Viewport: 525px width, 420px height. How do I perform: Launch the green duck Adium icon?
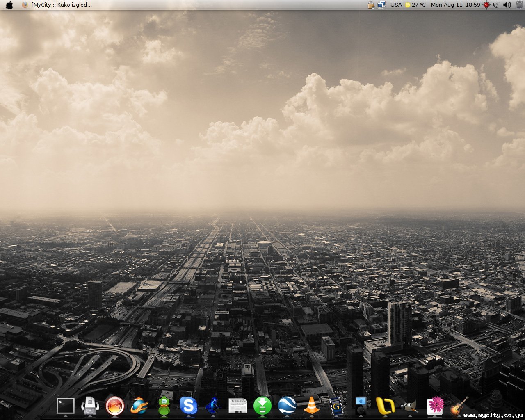pos(164,406)
